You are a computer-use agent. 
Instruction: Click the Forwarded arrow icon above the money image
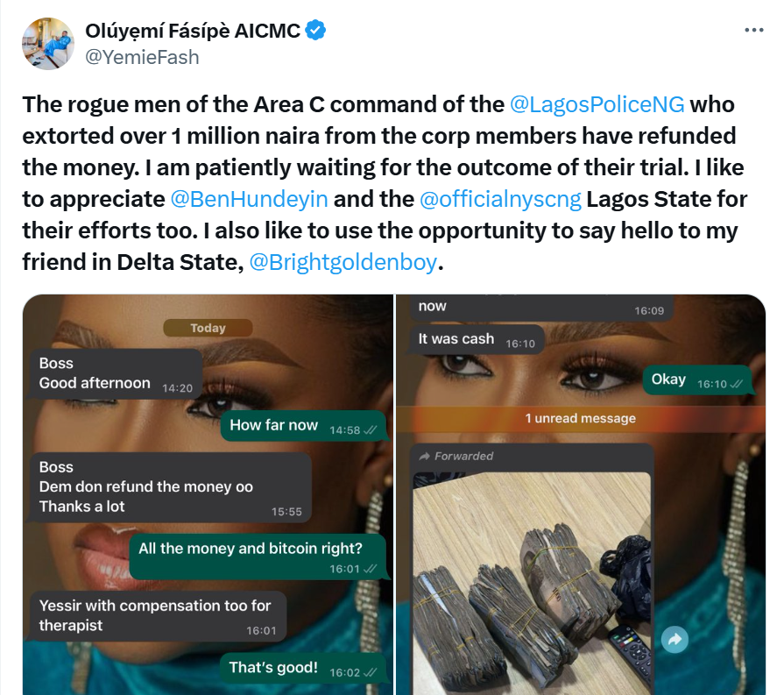[x=426, y=456]
